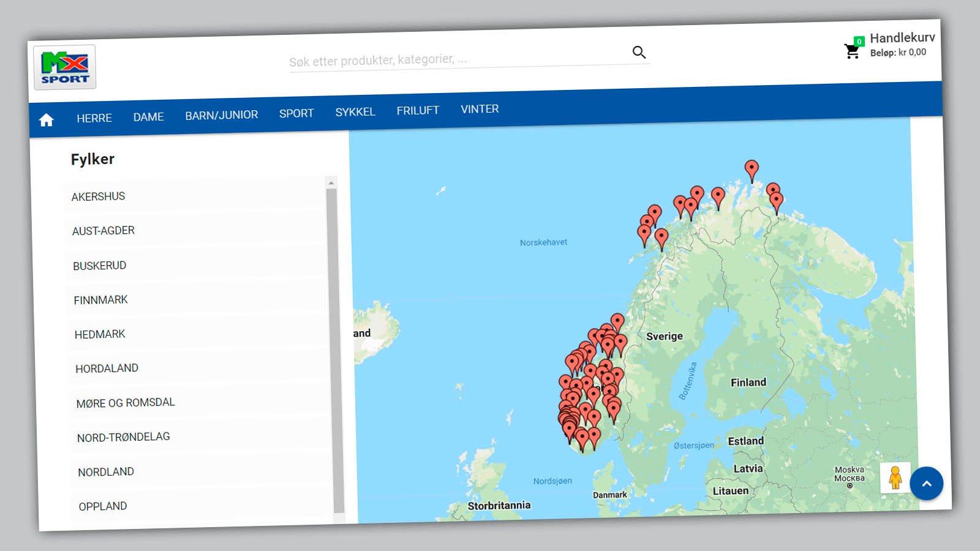Select FINNMARK from the county list

pyautogui.click(x=101, y=300)
